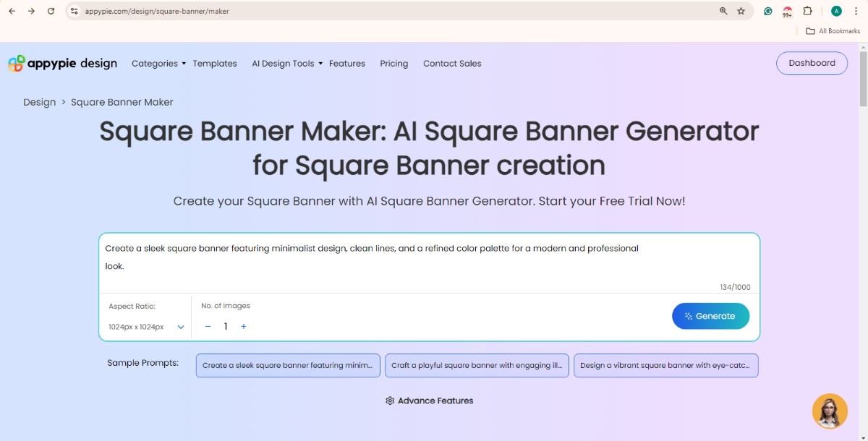Click the browser profile avatar A
868x441 pixels.
[836, 11]
